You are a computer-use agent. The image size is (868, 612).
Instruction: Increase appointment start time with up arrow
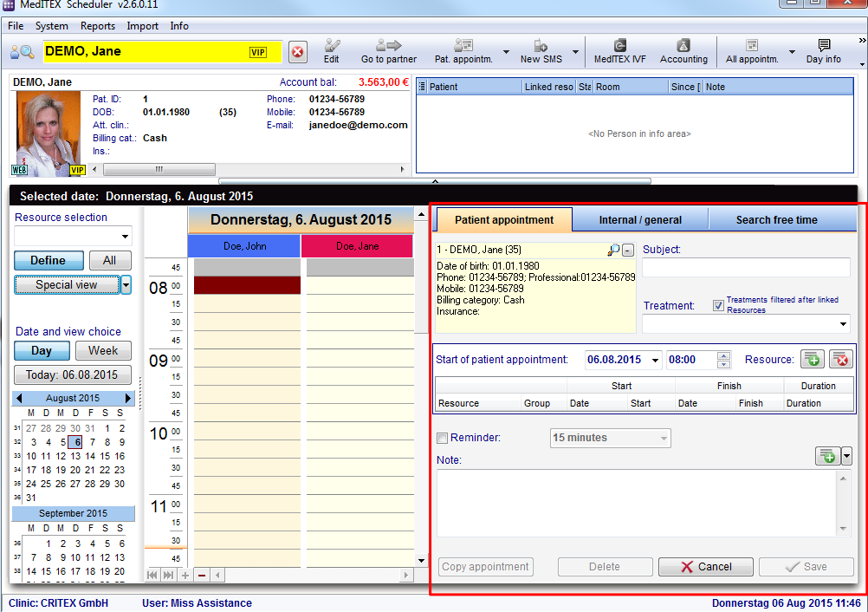pos(723,355)
